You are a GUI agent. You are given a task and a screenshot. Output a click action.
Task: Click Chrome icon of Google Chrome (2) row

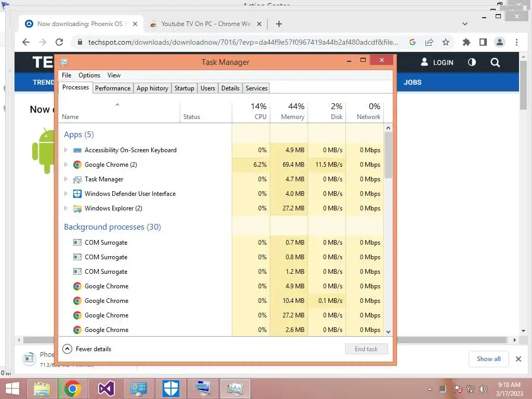point(77,165)
